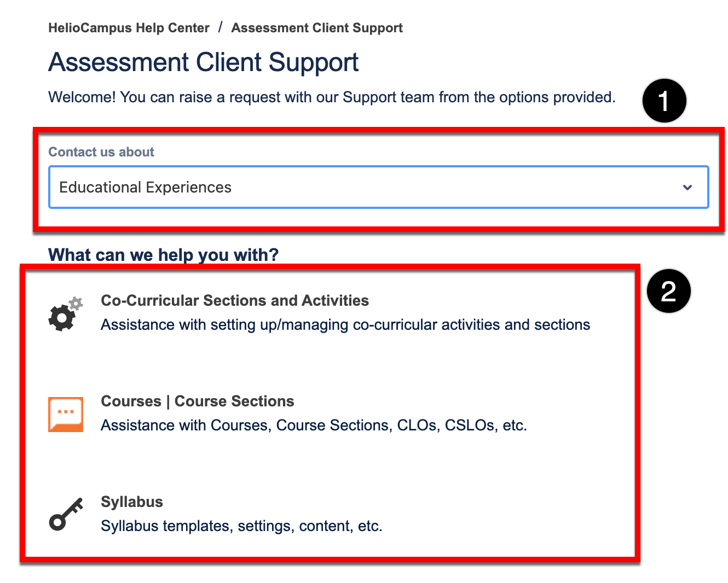Click the Welcome message text
Image resolution: width=728 pixels, height=583 pixels.
(x=332, y=97)
